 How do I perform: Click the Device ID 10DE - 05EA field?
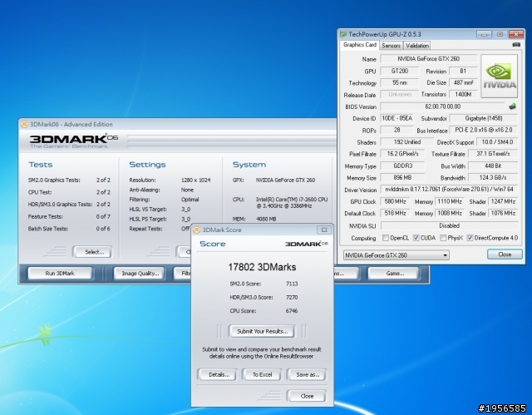tap(397, 118)
